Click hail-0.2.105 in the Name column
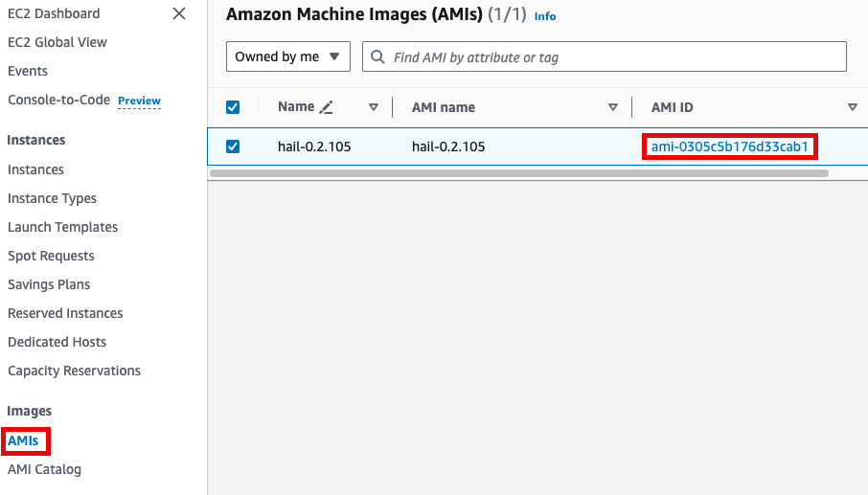The height and width of the screenshot is (495, 868). tap(314, 146)
